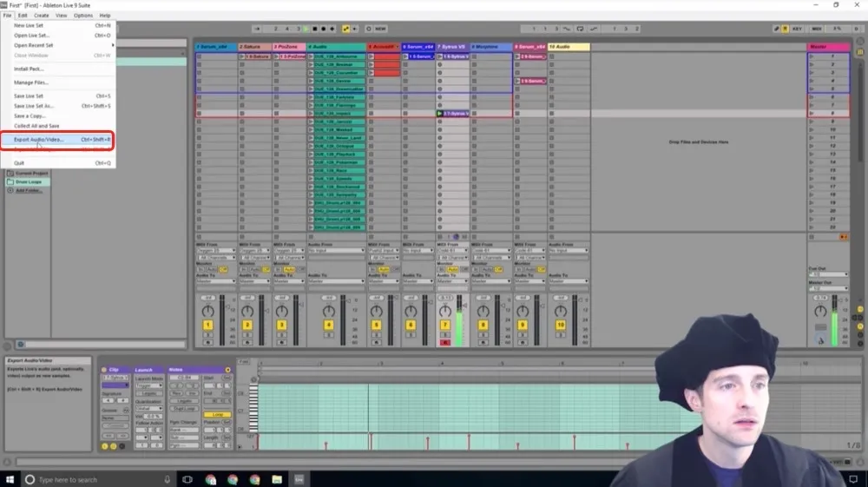Screen dimensions: 868x487
Task: Toggle track 1 activator button
Action: [207, 325]
